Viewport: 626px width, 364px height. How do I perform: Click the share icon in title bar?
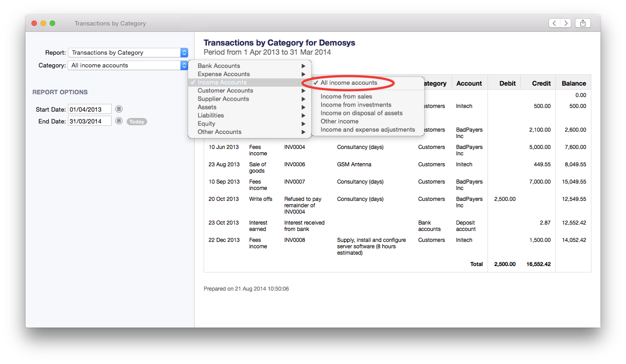[583, 23]
